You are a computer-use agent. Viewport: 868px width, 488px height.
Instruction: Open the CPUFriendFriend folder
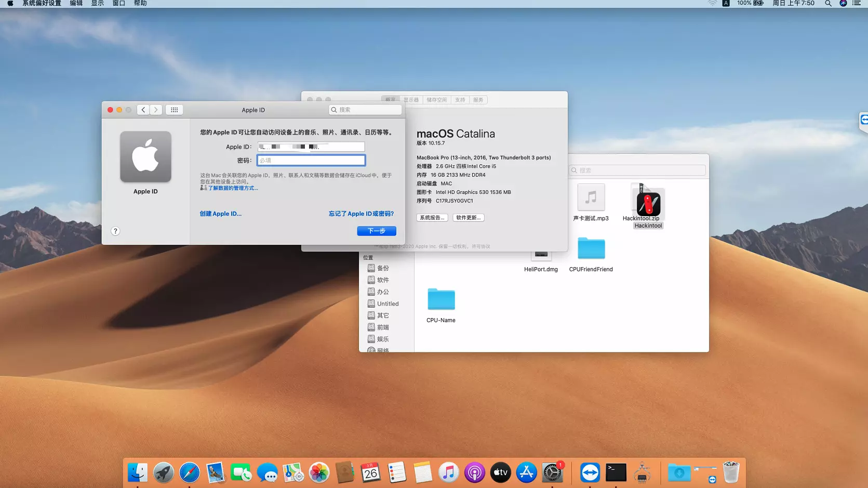pos(591,249)
